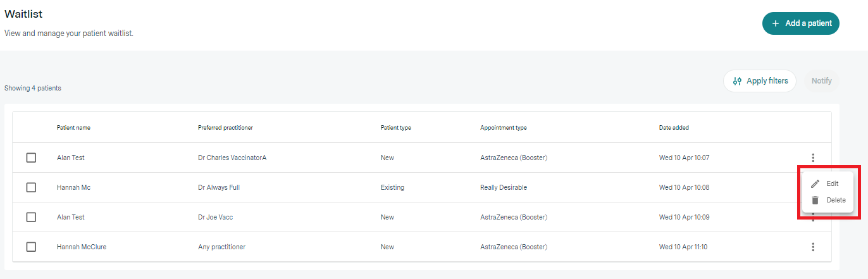
Task: Click the filter sliders icon beside Apply filters
Action: pyautogui.click(x=737, y=81)
